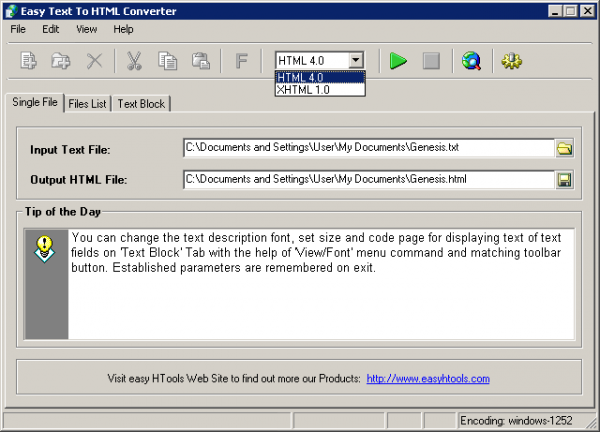
Task: Visit the http://www.easyhtools.com link
Action: coord(428,379)
